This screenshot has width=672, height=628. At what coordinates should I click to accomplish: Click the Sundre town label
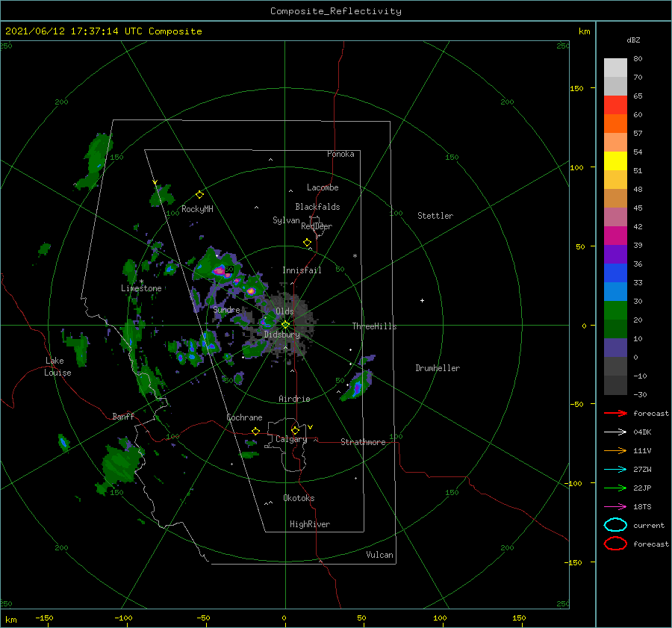coord(227,309)
